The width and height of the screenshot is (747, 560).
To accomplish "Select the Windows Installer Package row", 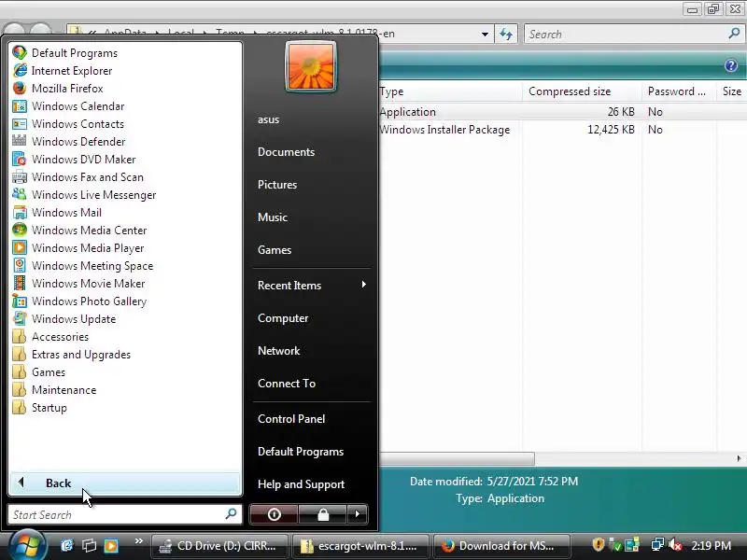I will point(562,130).
